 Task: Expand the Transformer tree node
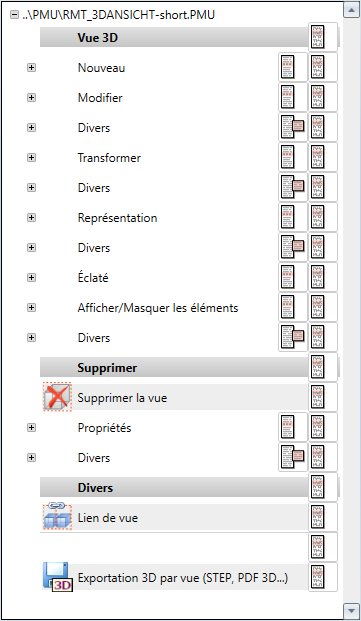pyautogui.click(x=31, y=158)
